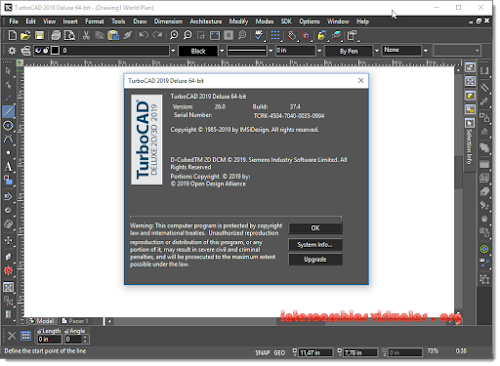This screenshot has height=366, width=500.
Task: Toggle the Angle lock icon
Action: pos(67,331)
